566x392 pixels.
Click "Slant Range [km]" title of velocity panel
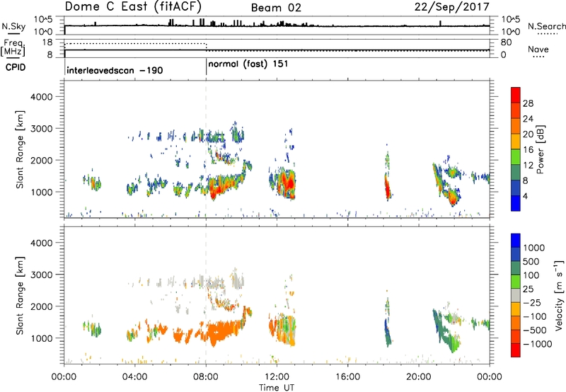pos(20,296)
